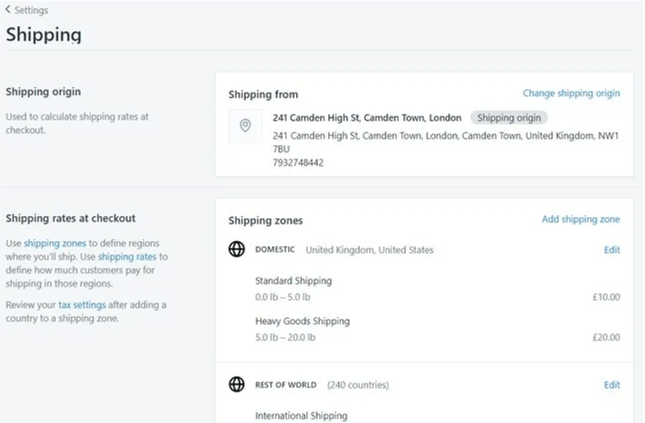This screenshot has height=423, width=645.
Task: Click the globe icon beside Domestic zone
Action: [237, 249]
